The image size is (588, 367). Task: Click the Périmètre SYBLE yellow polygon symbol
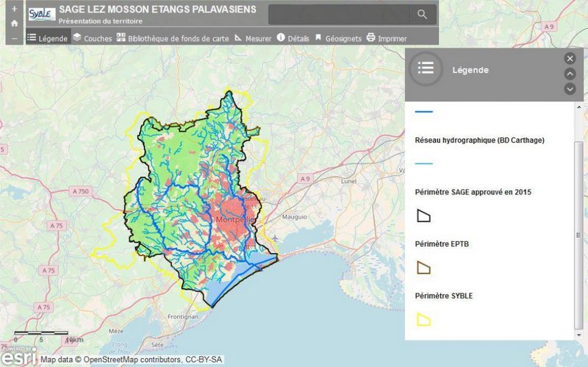[423, 319]
